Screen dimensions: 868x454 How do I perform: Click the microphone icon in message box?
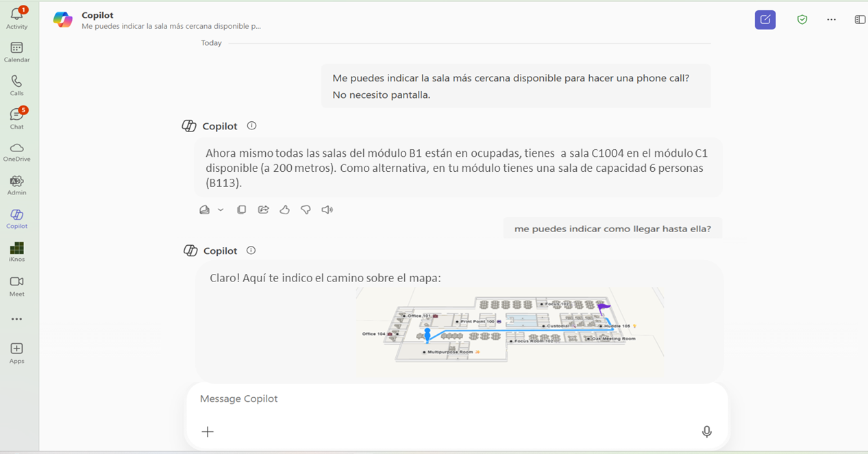[706, 431]
